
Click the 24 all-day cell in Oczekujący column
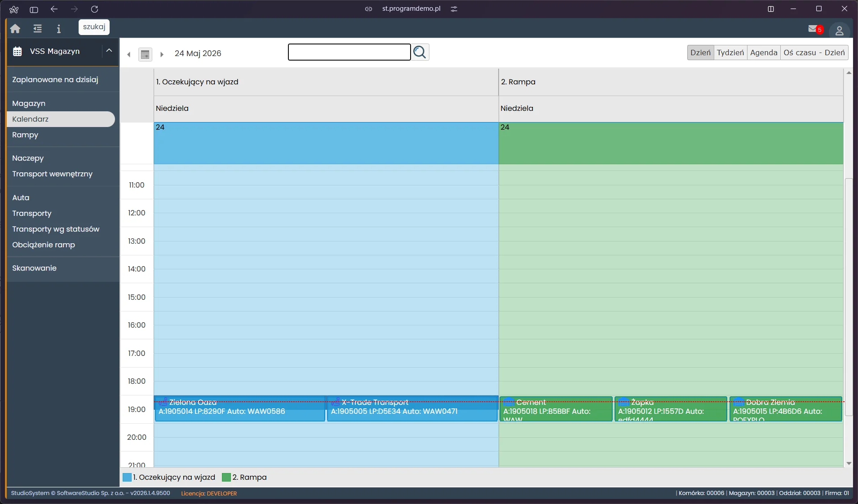(x=326, y=143)
